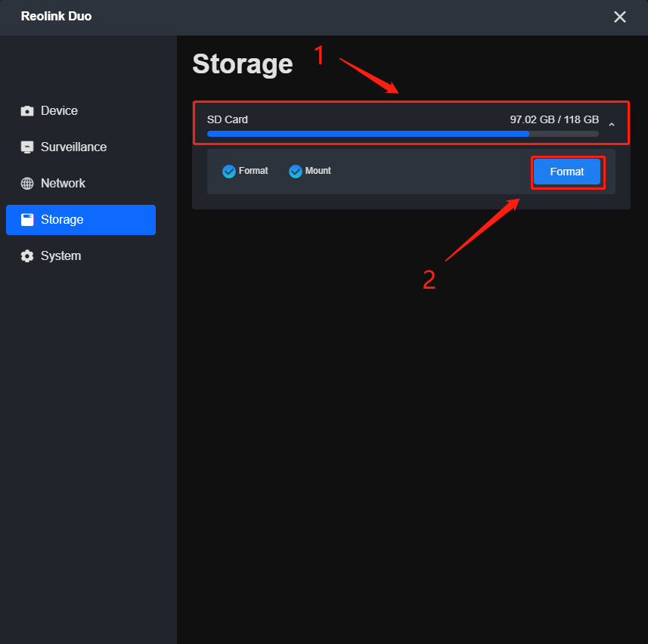Click the globe icon beside Network
Screen dimensions: 648x644
(x=27, y=184)
